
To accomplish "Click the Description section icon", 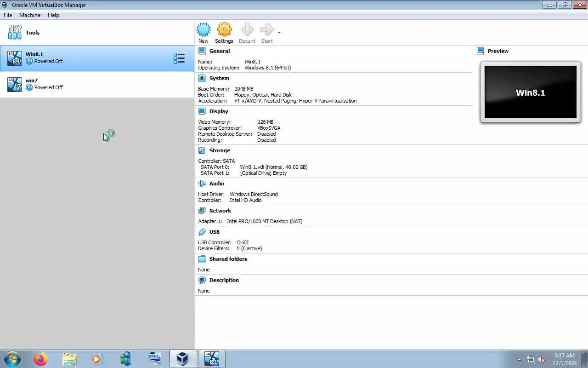I will pyautogui.click(x=202, y=280).
